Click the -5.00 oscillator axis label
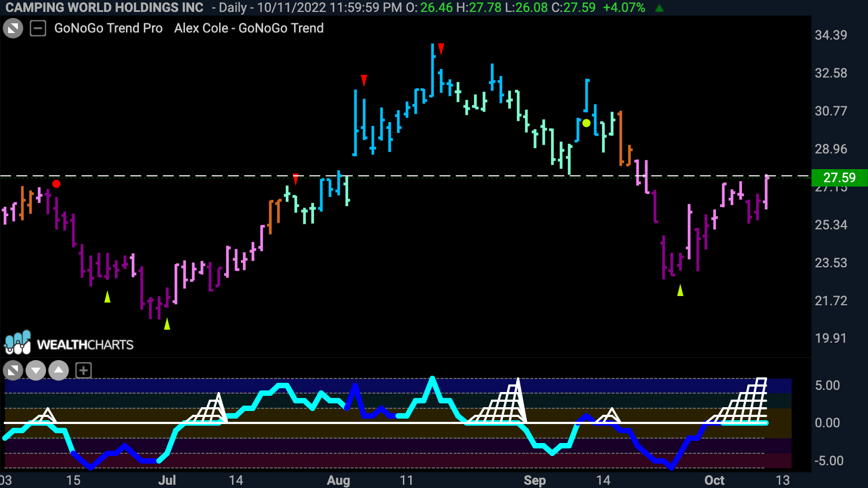 [829, 461]
